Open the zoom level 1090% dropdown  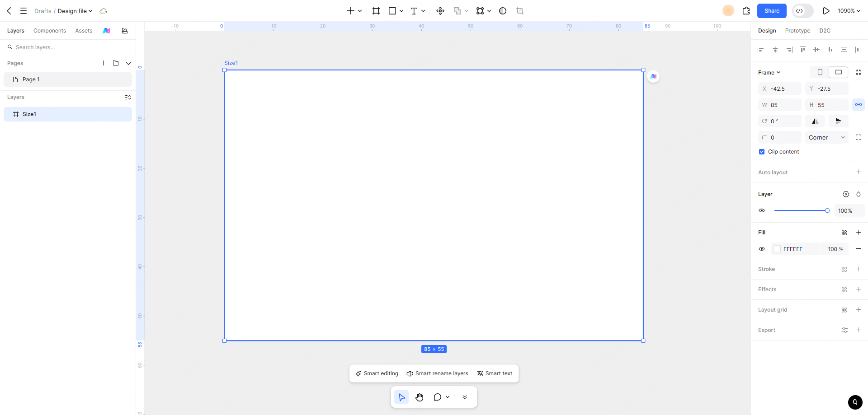point(849,11)
